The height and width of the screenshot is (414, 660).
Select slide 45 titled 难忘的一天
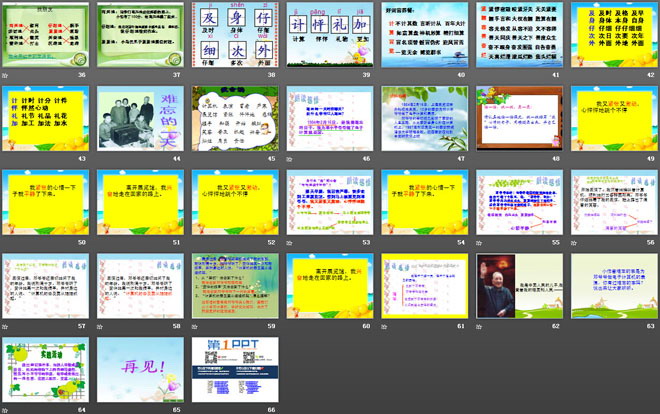point(234,118)
